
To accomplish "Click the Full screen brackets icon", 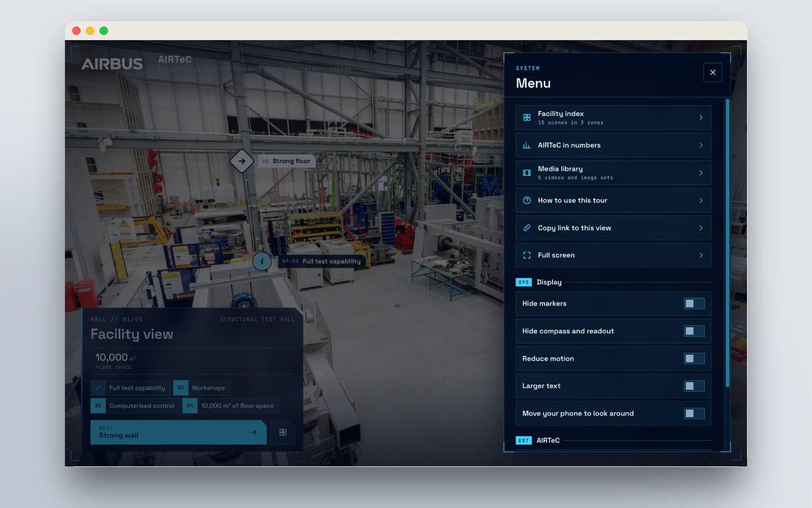I will point(527,255).
